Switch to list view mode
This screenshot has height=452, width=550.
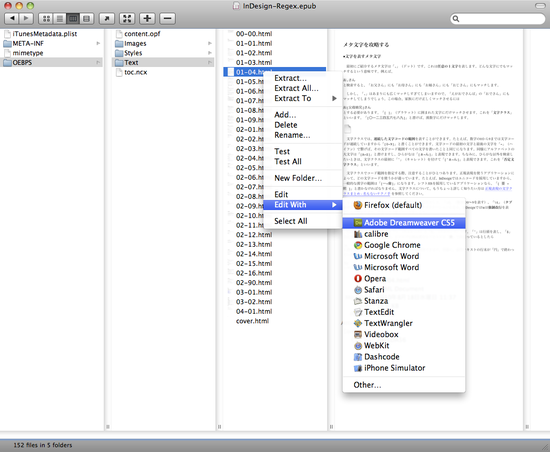point(60,19)
